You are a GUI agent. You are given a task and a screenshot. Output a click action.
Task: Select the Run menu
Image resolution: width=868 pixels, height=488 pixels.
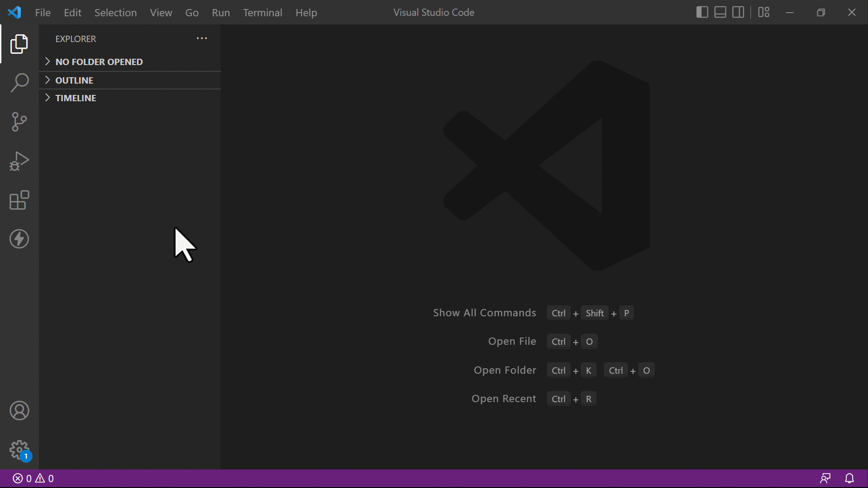[221, 12]
